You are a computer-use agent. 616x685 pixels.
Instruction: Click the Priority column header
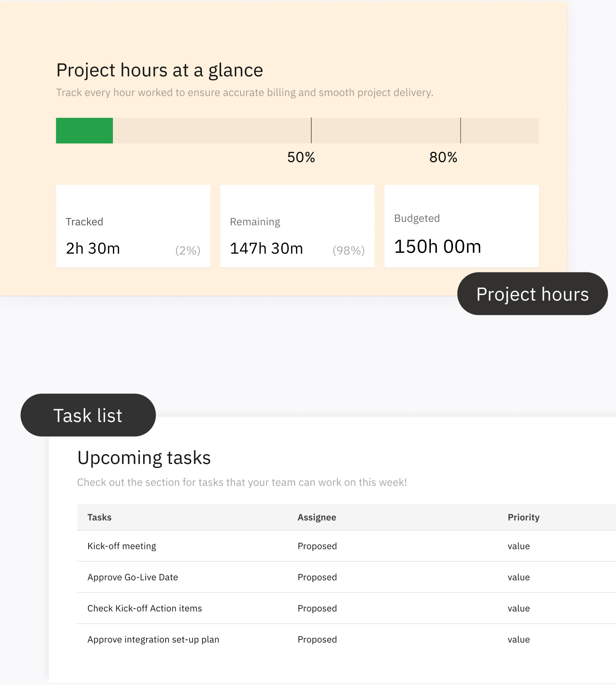tap(523, 517)
